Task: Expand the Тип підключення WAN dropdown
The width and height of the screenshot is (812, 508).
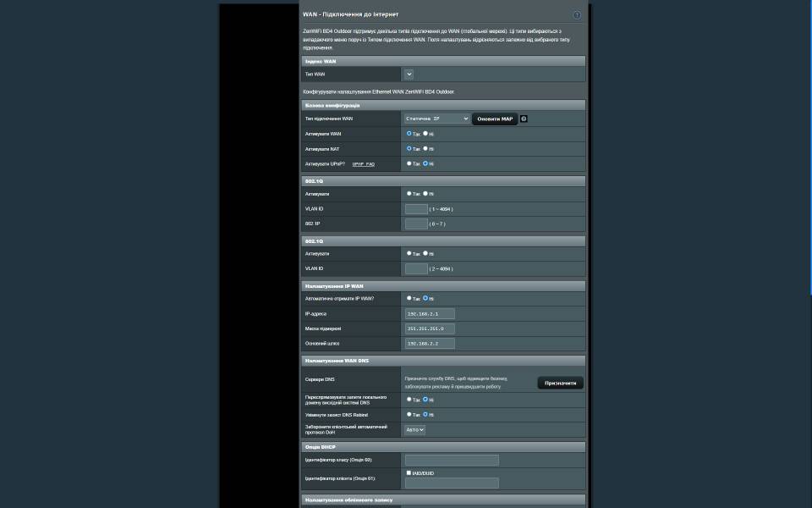Action: tap(436, 119)
